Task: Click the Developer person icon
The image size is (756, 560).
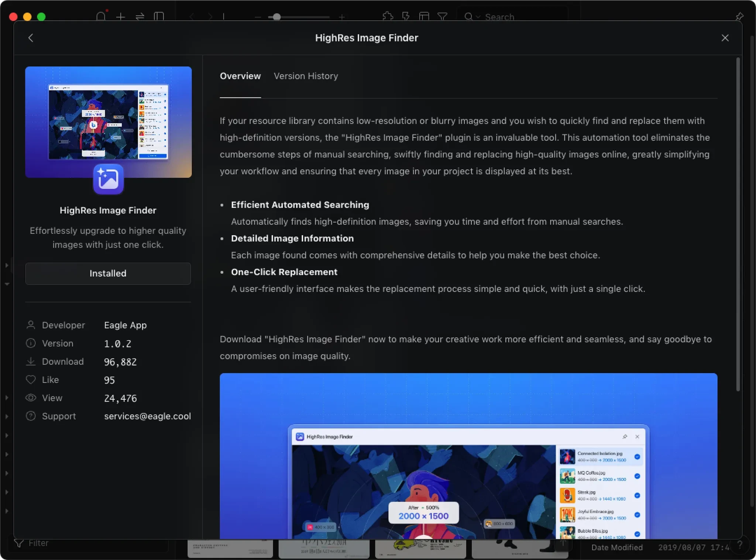Action: pos(31,325)
